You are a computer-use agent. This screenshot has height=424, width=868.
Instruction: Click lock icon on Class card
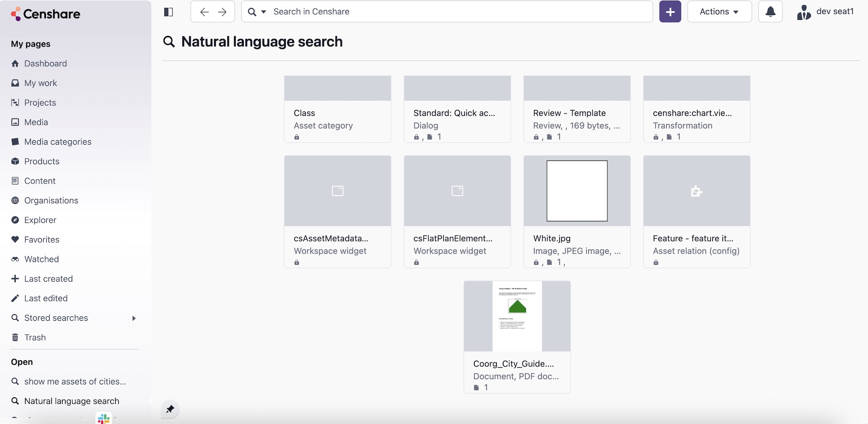pos(297,137)
